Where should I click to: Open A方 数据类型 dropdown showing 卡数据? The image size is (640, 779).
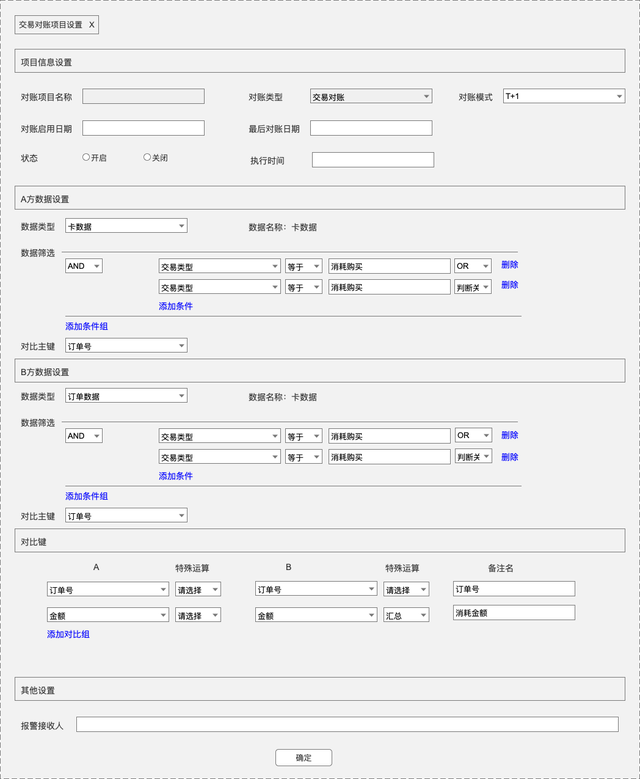coord(126,226)
